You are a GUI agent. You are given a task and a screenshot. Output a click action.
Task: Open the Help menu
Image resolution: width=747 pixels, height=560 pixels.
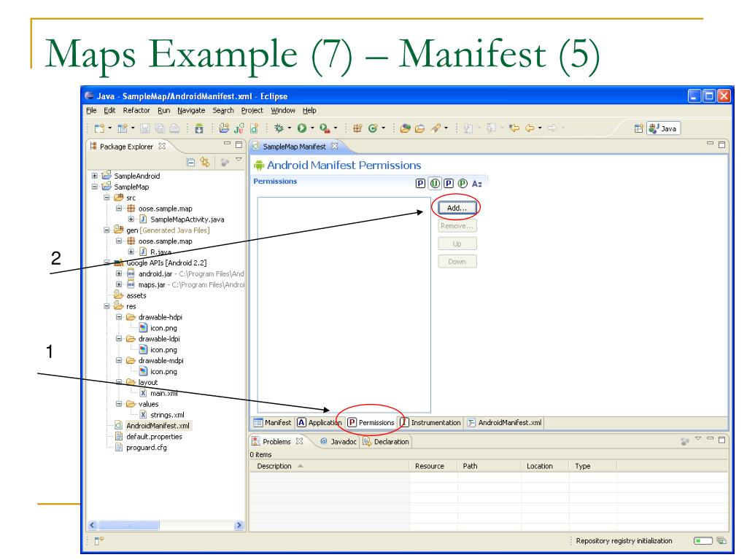(309, 111)
